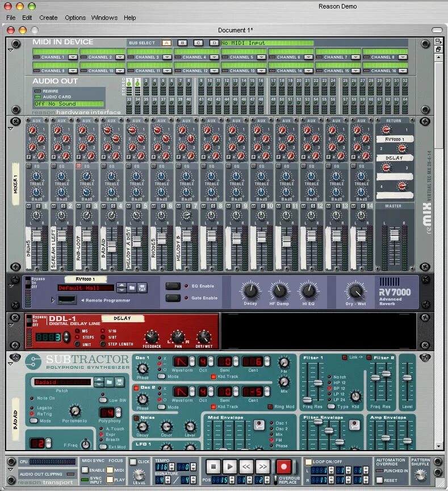The height and width of the screenshot is (491, 448).
Task: Click the DRUMS channel 1 fader
Action: (36, 235)
